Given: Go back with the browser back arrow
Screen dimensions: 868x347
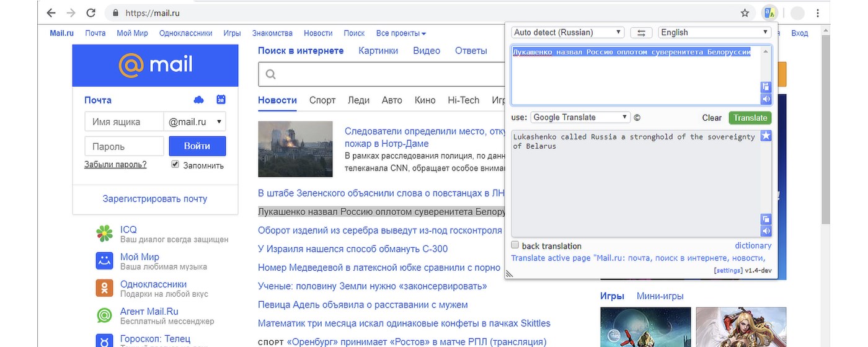Looking at the screenshot, I should pyautogui.click(x=51, y=12).
